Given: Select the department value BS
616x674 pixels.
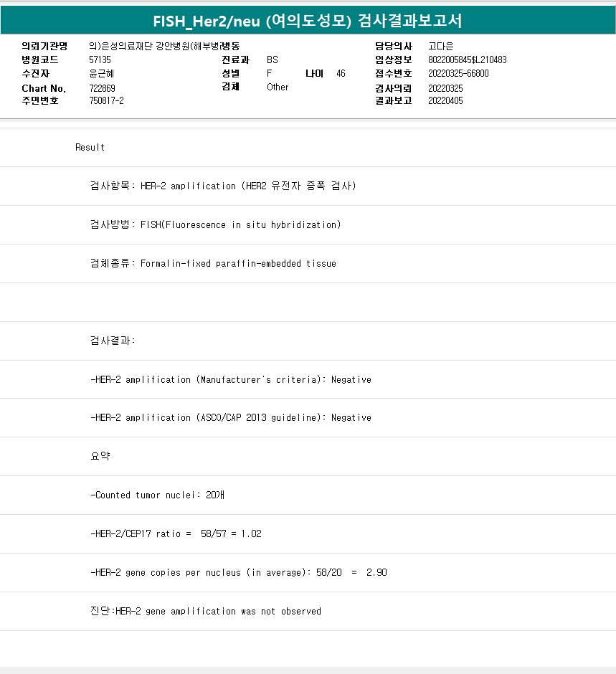Looking at the screenshot, I should point(272,60).
